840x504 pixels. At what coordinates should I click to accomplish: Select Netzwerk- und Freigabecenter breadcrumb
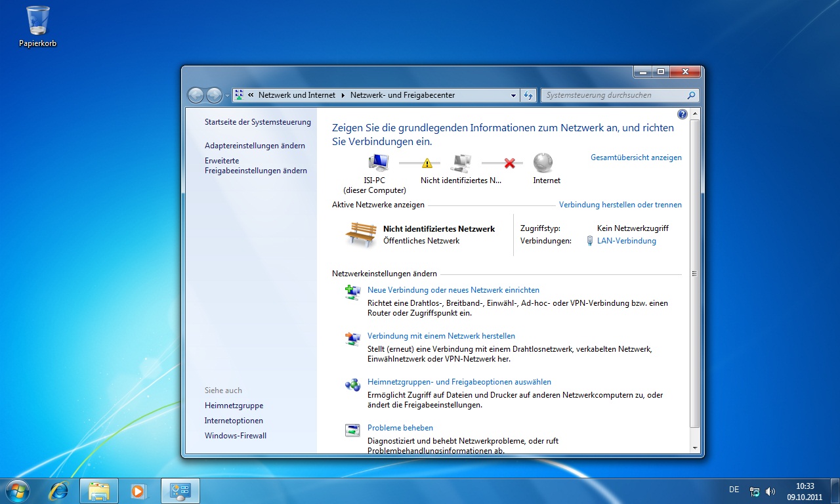(x=402, y=95)
